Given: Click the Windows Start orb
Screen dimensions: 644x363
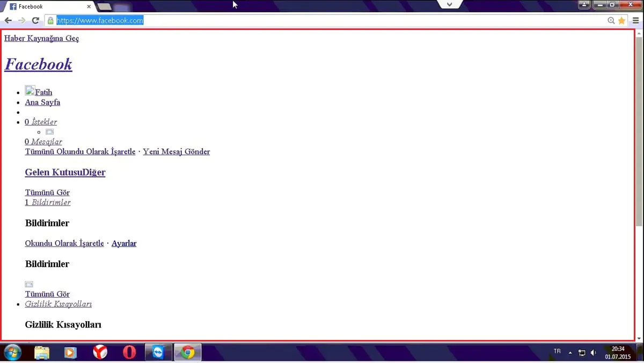Looking at the screenshot, I should coord(12,352).
